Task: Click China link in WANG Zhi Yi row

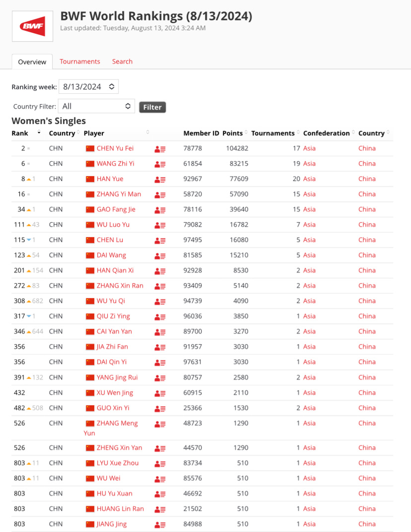Action: click(367, 164)
